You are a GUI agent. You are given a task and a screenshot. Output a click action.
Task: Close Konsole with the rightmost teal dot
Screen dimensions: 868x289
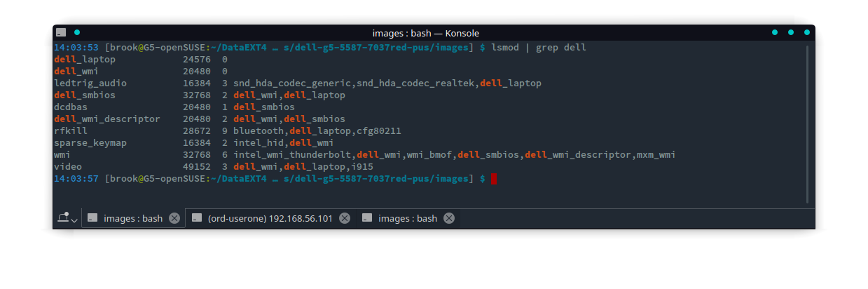point(807,32)
